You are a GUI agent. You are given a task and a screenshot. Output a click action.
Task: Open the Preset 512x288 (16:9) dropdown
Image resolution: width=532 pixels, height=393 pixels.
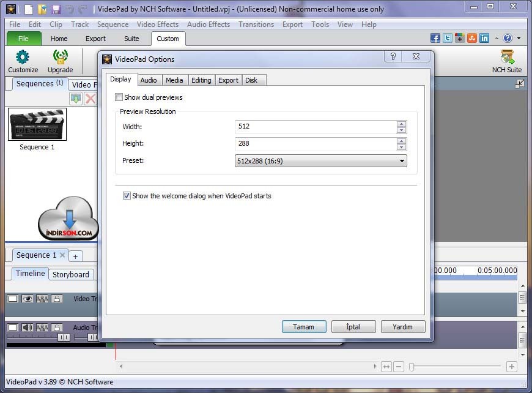click(x=320, y=160)
